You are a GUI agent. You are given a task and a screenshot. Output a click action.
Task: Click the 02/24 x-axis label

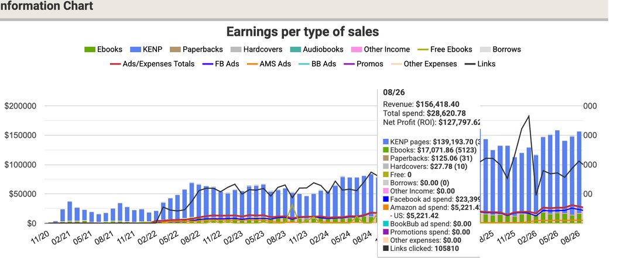point(320,236)
